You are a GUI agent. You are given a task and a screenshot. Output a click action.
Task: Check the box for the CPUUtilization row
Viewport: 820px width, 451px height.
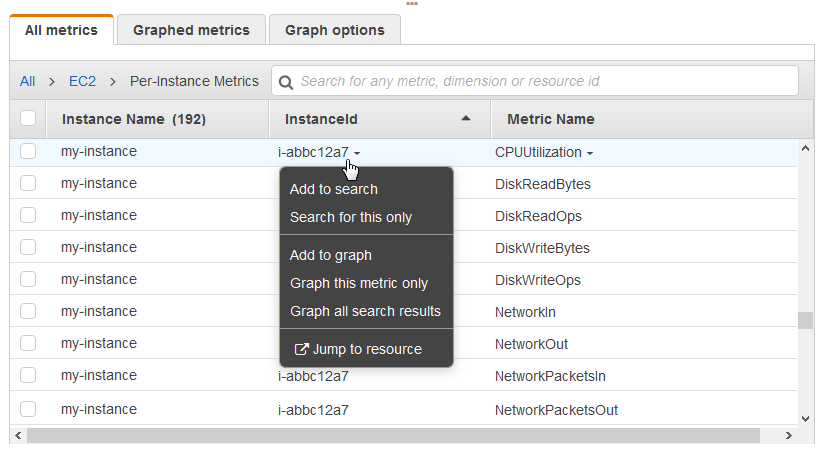(x=28, y=152)
